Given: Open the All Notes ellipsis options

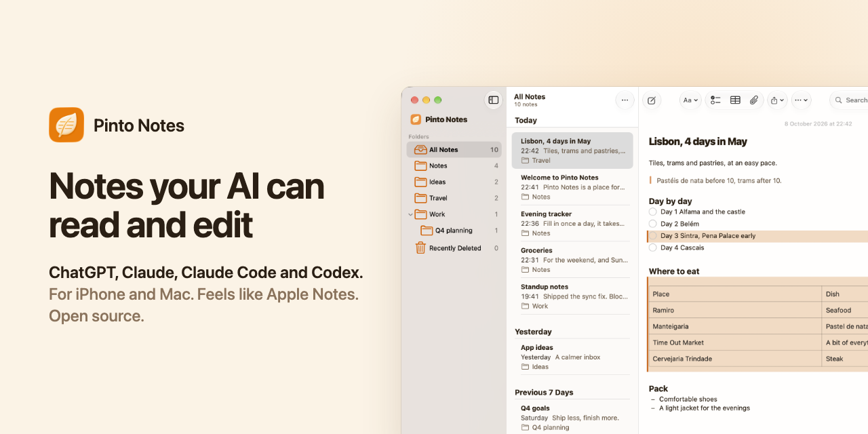Looking at the screenshot, I should click(x=625, y=100).
